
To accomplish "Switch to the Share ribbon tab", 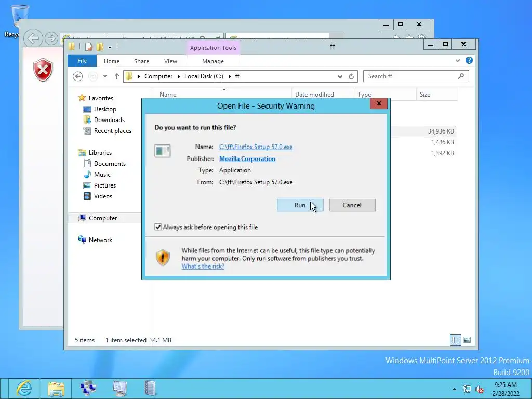I will coord(141,61).
